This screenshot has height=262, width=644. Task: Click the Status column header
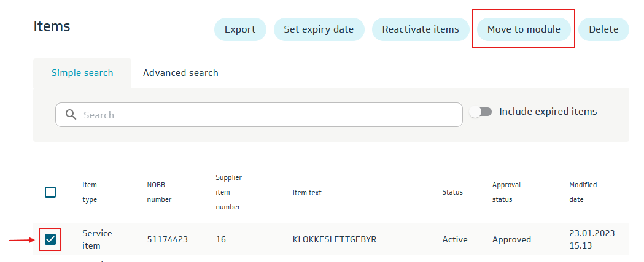(x=452, y=193)
